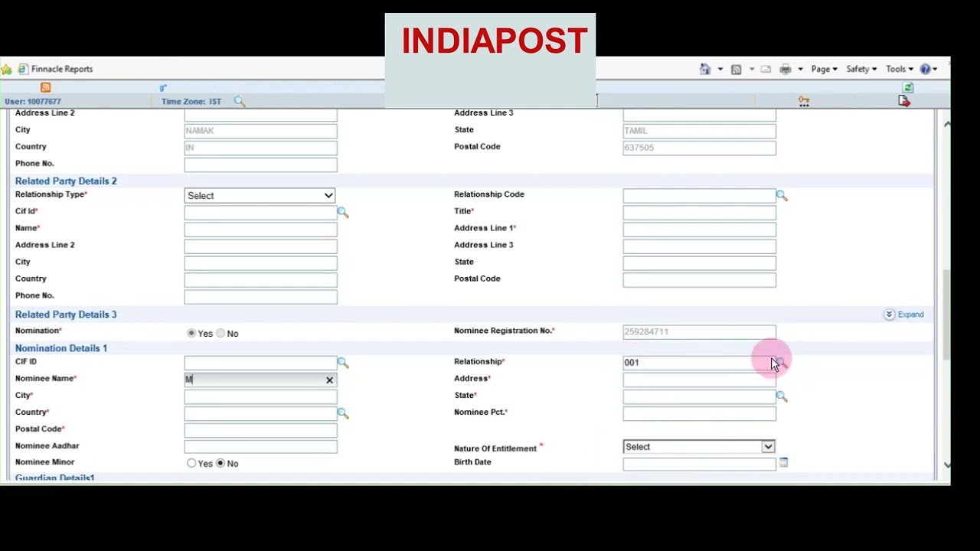Click the Print icon
This screenshot has height=551, width=980.
click(x=786, y=69)
